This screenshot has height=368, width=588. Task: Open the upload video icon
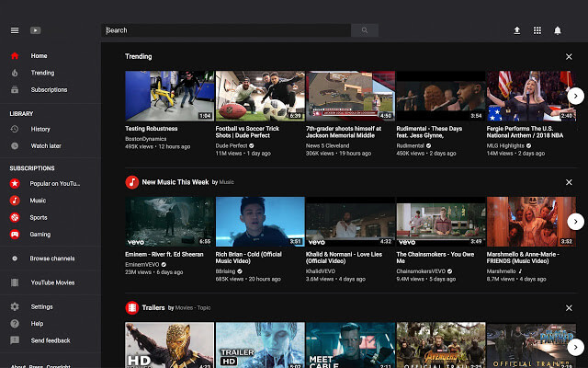click(516, 30)
